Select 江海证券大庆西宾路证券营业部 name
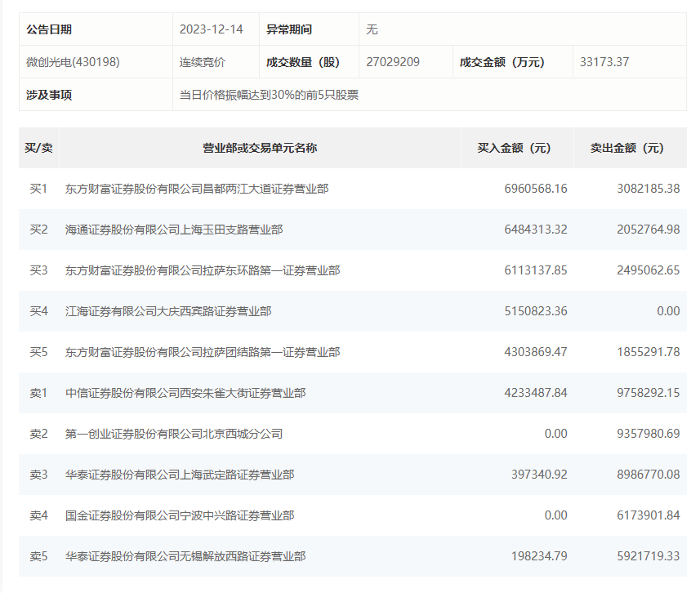This screenshot has height=593, width=700. [168, 311]
